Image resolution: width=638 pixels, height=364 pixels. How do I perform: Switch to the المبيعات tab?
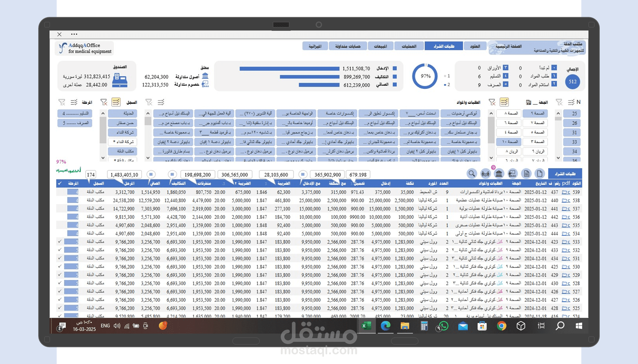[x=381, y=46]
